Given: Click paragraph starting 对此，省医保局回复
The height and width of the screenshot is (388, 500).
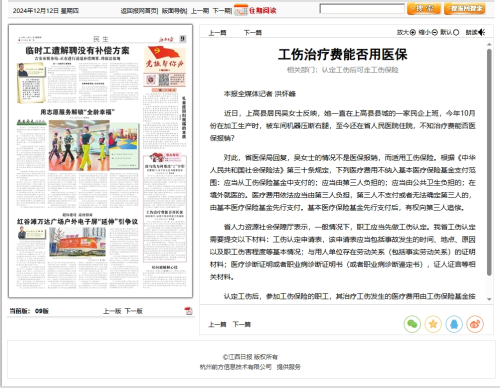Looking at the screenshot, I should tap(343, 183).
